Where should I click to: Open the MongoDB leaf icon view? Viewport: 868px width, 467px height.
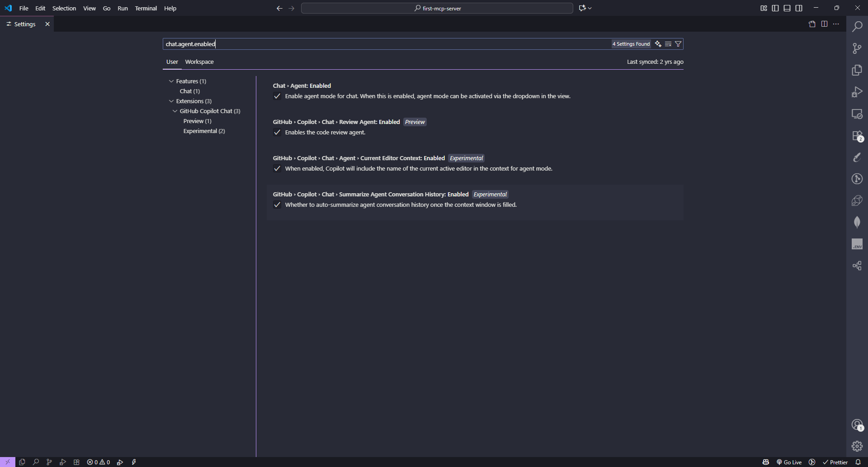tap(857, 222)
